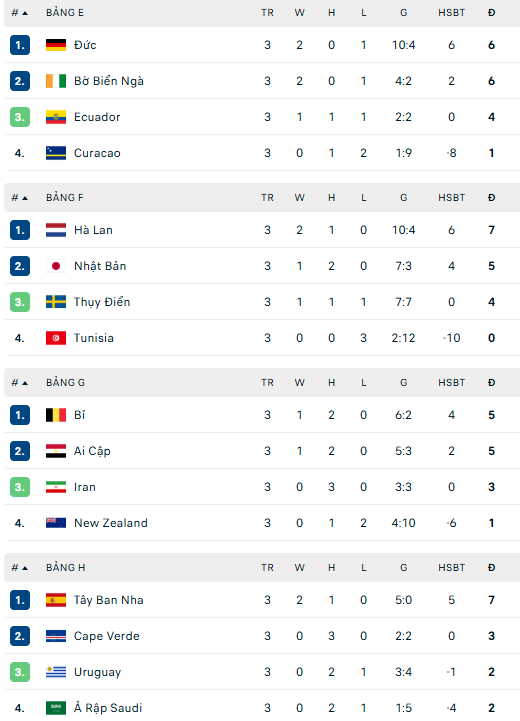Click the Ecuador flag icon
The width and height of the screenshot is (520, 721).
coord(56,117)
